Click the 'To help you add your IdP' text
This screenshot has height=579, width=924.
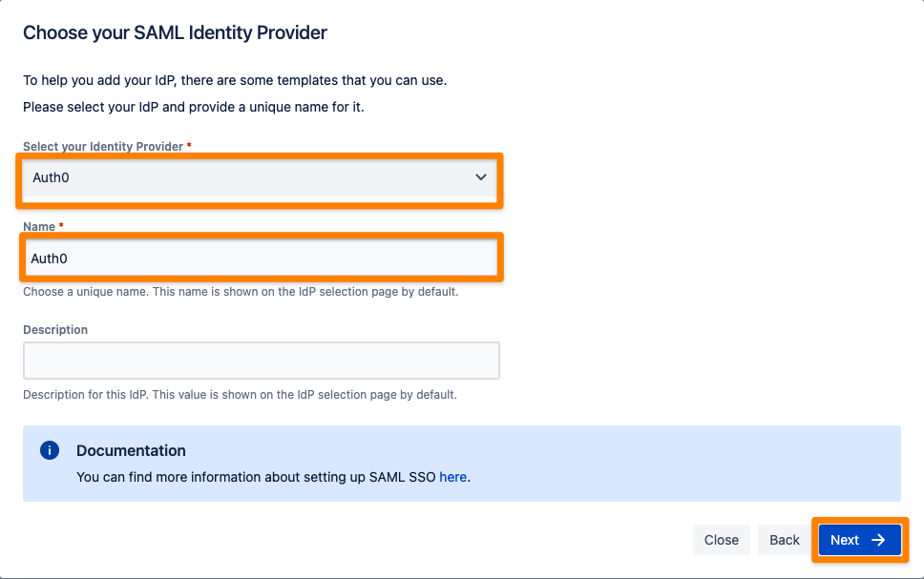tap(235, 80)
